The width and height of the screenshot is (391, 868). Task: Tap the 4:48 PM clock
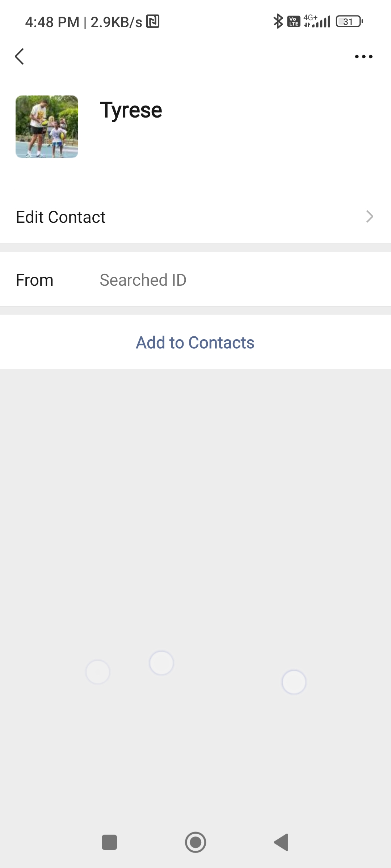(x=52, y=22)
